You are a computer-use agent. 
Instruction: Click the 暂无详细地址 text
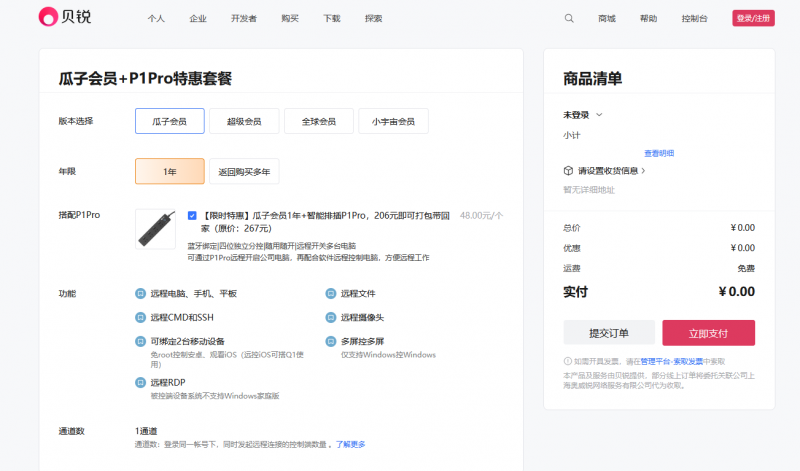pos(589,190)
